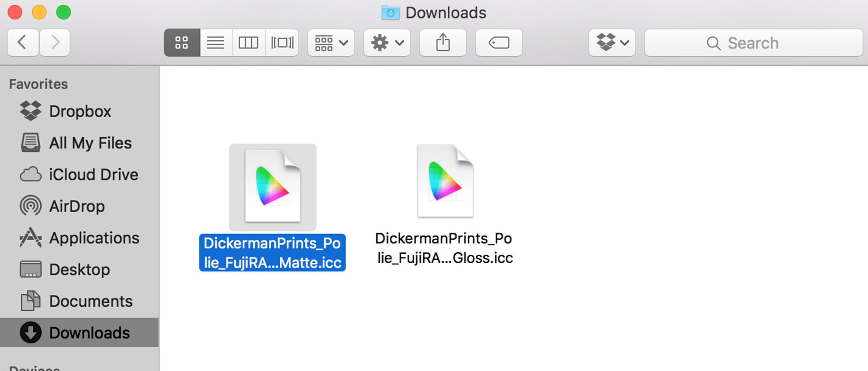Image resolution: width=868 pixels, height=371 pixels.
Task: Switch to column view mode
Action: [249, 43]
